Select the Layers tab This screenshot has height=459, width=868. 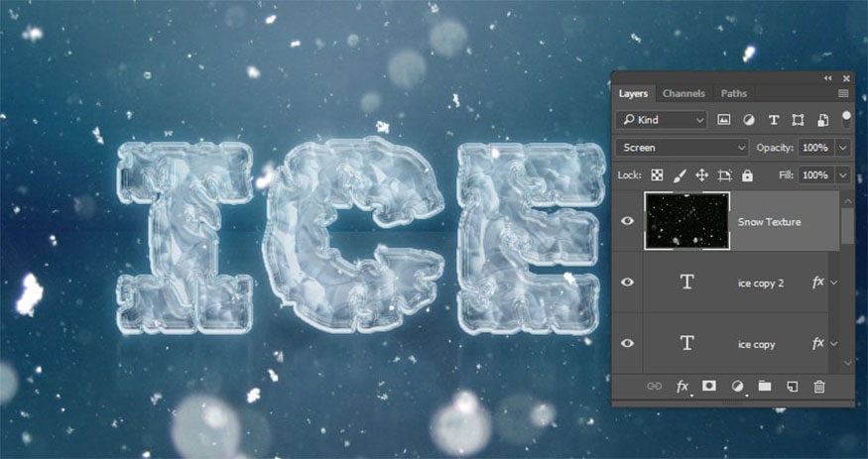tap(633, 93)
